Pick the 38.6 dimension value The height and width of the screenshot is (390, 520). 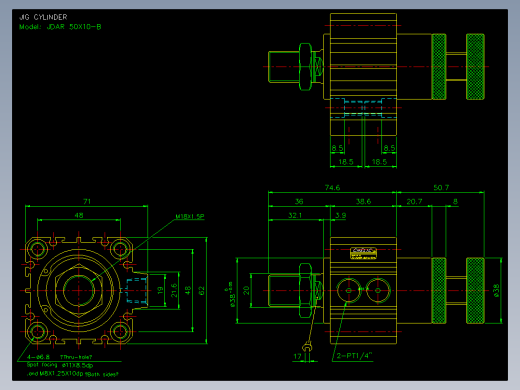pos(363,201)
